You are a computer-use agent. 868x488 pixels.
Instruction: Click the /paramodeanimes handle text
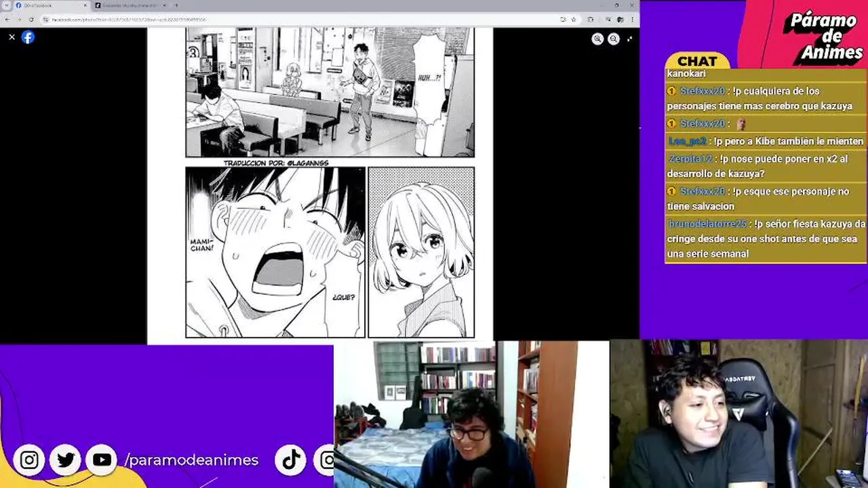pyautogui.click(x=191, y=460)
